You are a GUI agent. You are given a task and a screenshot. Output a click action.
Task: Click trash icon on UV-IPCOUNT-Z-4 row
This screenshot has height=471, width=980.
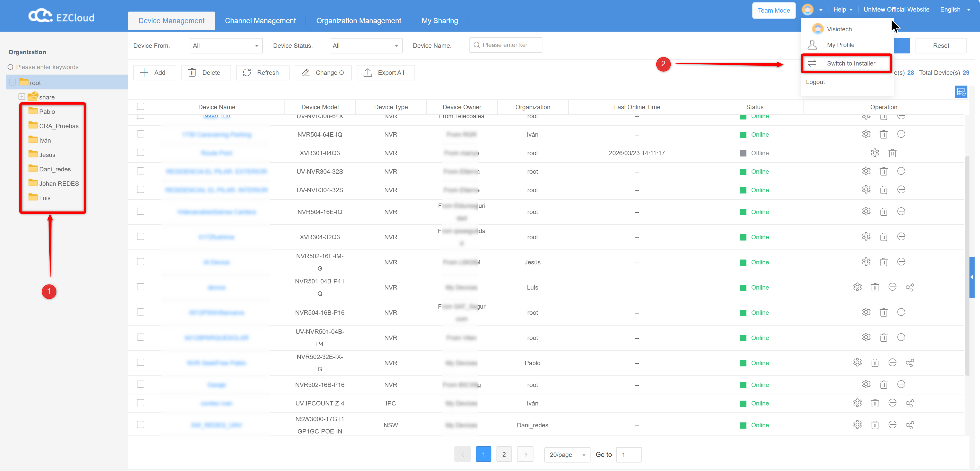[875, 403]
